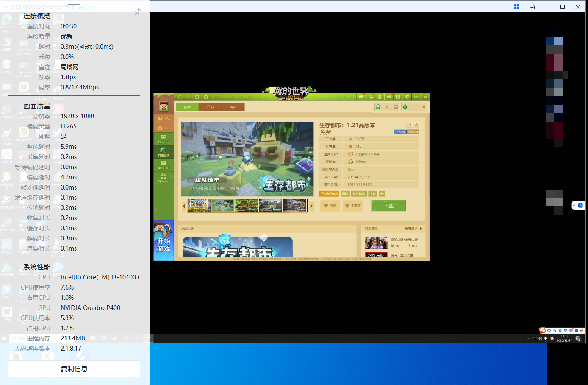This screenshot has width=588, height=385.
Task: Click the Minecraft launcher home icon
Action: click(x=206, y=97)
